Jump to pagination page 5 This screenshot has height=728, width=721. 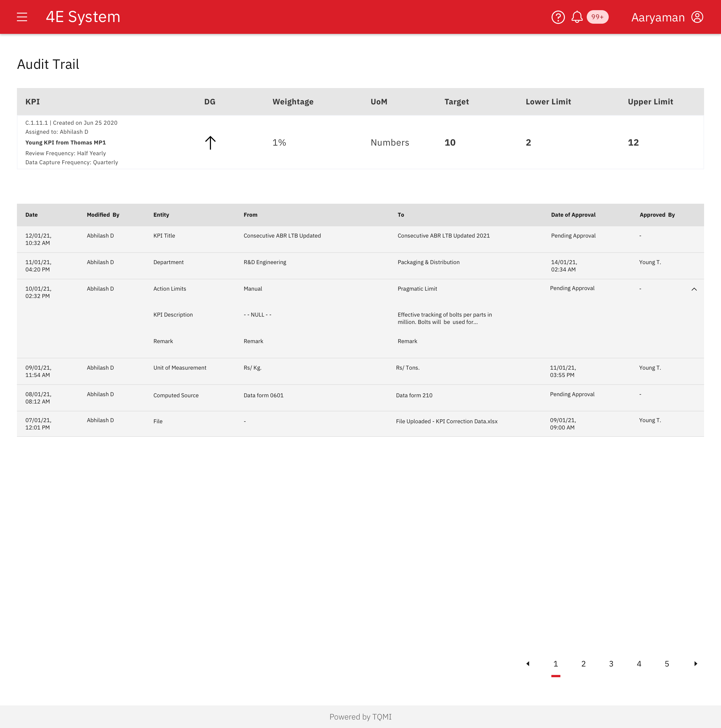coord(667,664)
